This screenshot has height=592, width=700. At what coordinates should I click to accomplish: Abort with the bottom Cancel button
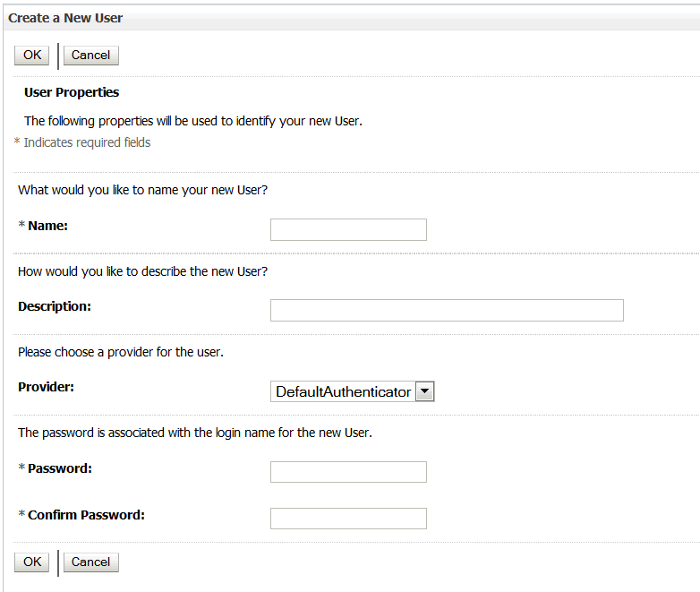tap(91, 562)
